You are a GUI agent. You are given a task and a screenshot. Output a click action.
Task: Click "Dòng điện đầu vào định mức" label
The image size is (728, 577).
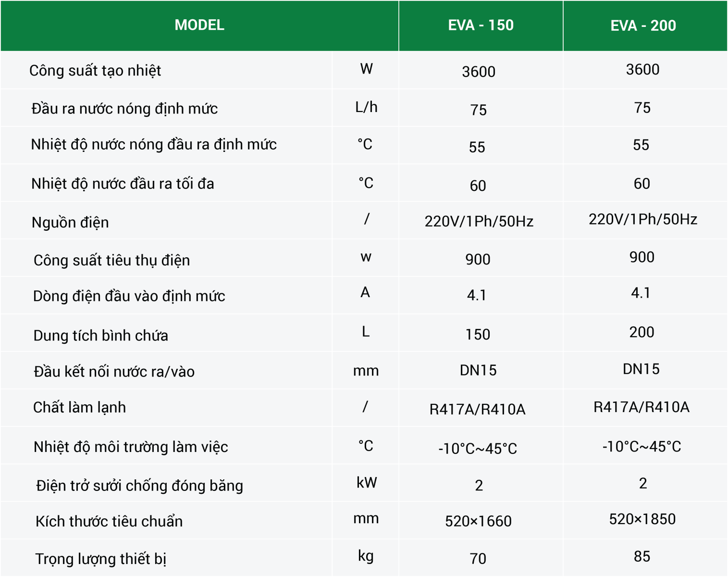pyautogui.click(x=129, y=296)
